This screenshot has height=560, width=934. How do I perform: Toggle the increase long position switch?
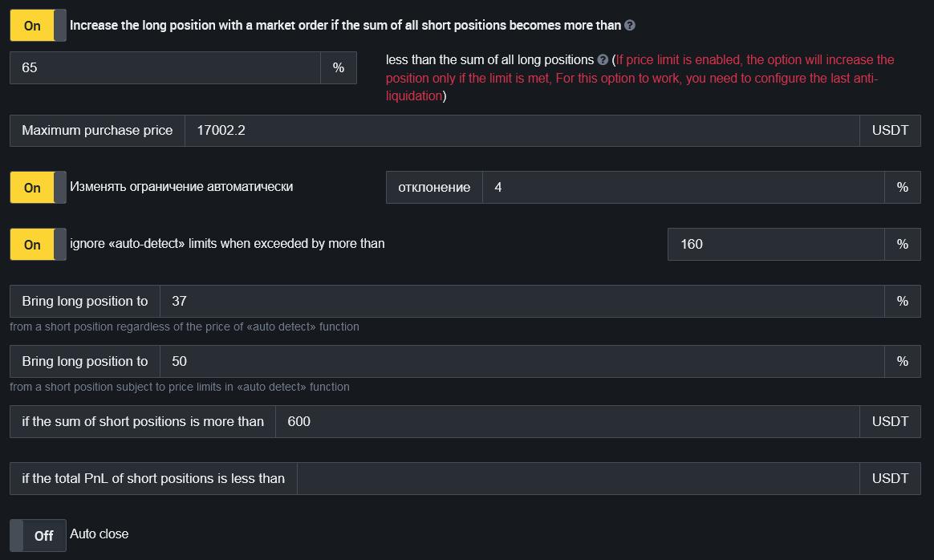tap(38, 26)
